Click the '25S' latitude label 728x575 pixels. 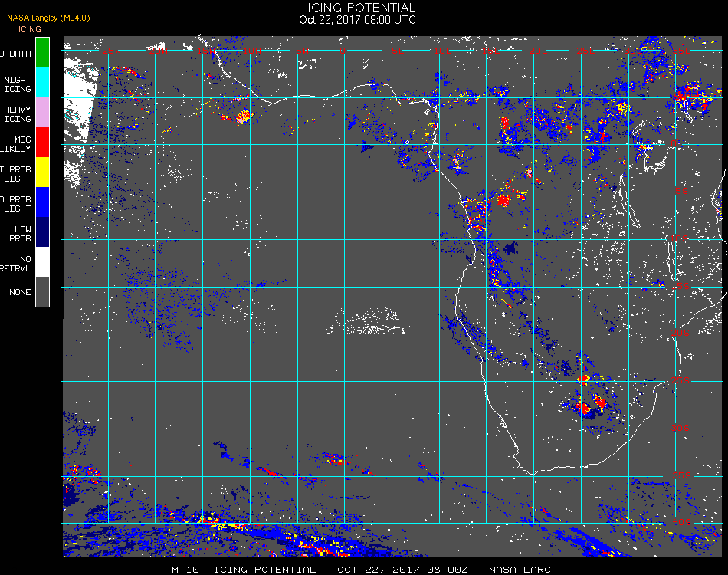[680, 380]
